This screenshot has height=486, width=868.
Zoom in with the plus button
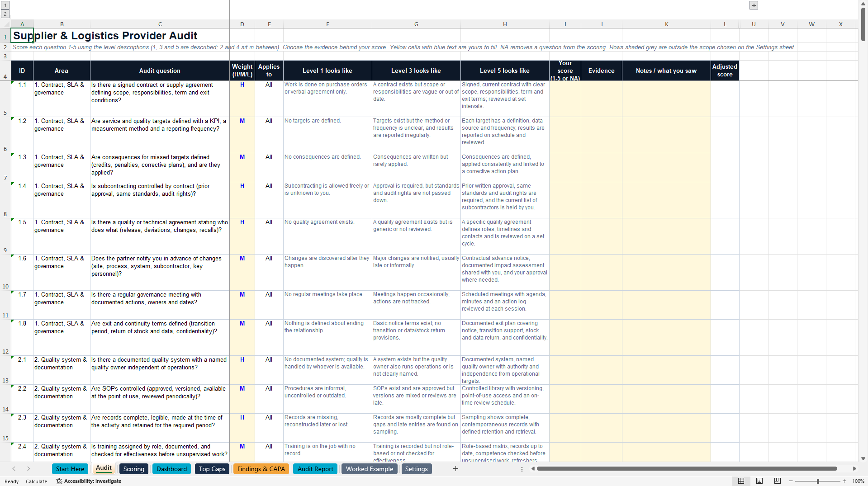coord(844,481)
